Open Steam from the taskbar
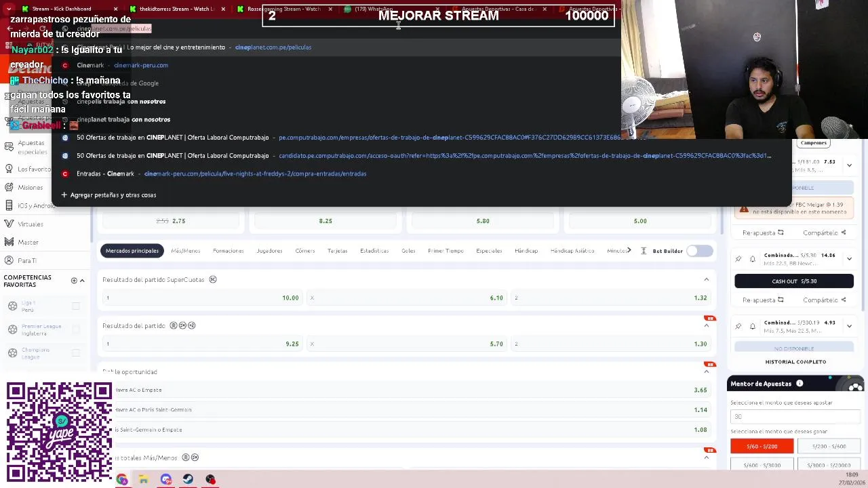868x488 pixels. click(188, 479)
